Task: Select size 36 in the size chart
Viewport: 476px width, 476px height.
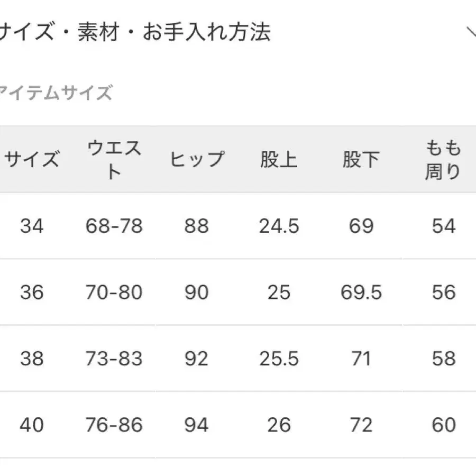Action: point(32,292)
